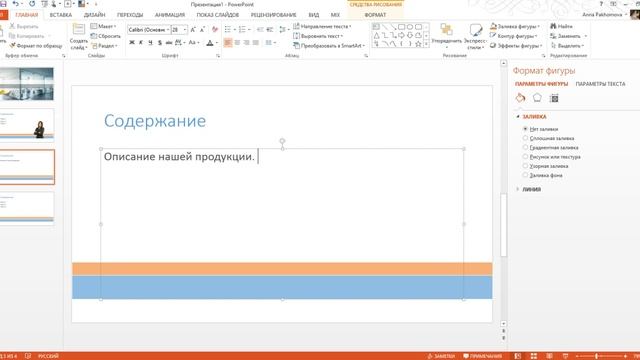Viewport: 640px width, 360px height.
Task: Click Convert to SmartArt (Преобразовать в SmartArt)
Action: [x=329, y=46]
